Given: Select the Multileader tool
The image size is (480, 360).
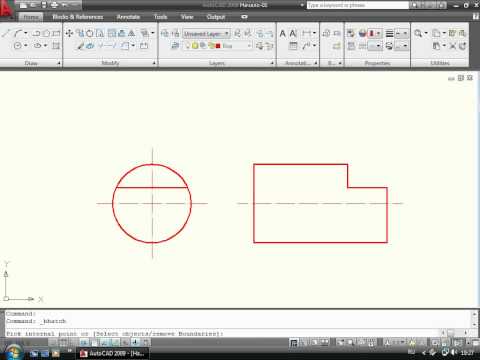Looking at the screenshot, I should coord(306,46).
